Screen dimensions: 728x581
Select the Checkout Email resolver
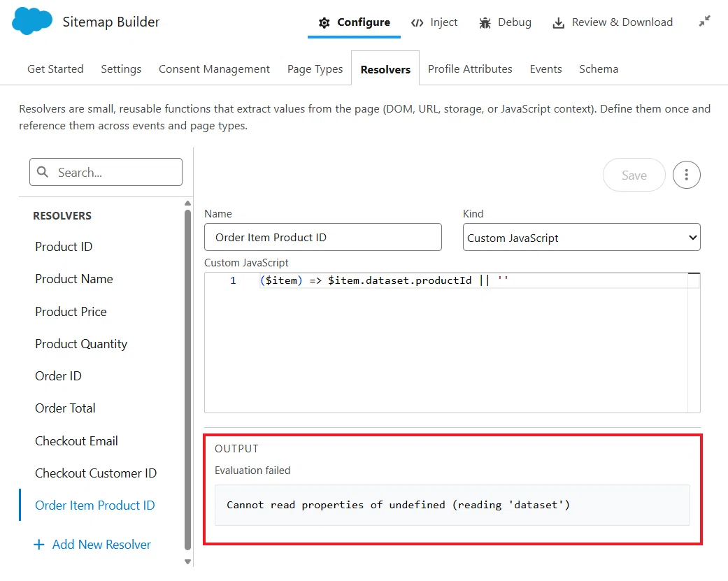tap(76, 441)
